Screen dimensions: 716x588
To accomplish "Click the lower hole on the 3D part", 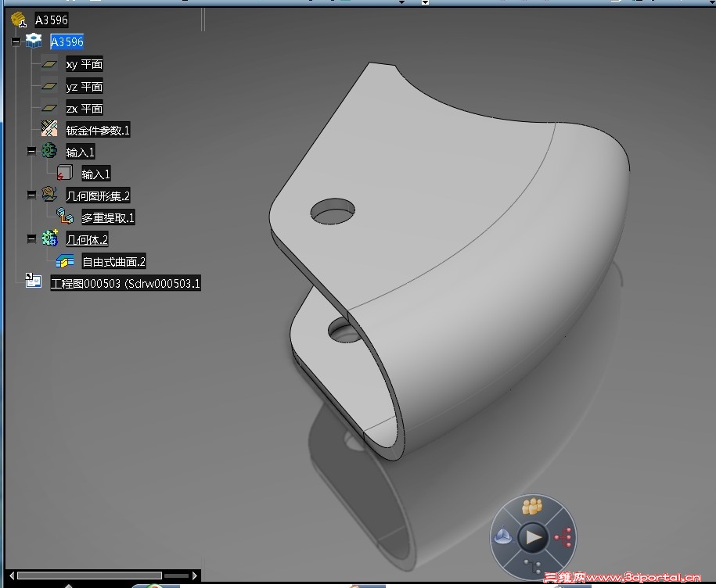I will pyautogui.click(x=344, y=331).
